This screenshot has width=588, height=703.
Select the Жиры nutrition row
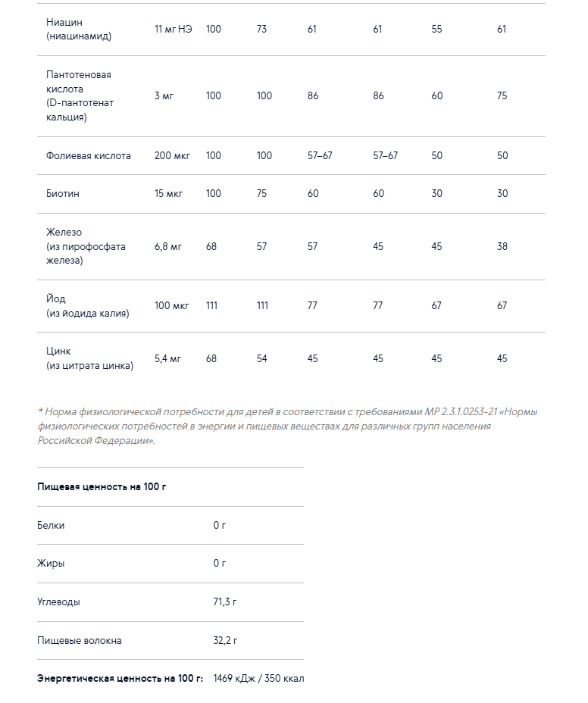click(x=170, y=564)
